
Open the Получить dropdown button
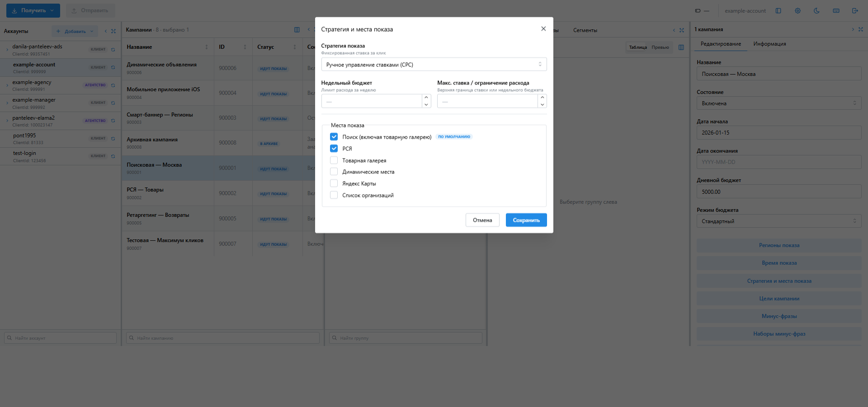coord(33,10)
